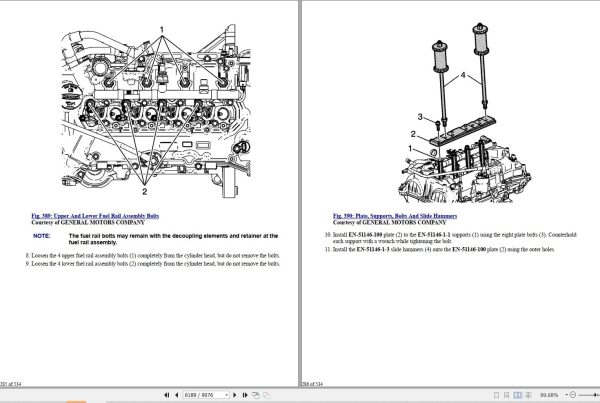Screen dimensions: 600x403
Task: Click the slide hammers diagram on right page
Action: (464, 113)
